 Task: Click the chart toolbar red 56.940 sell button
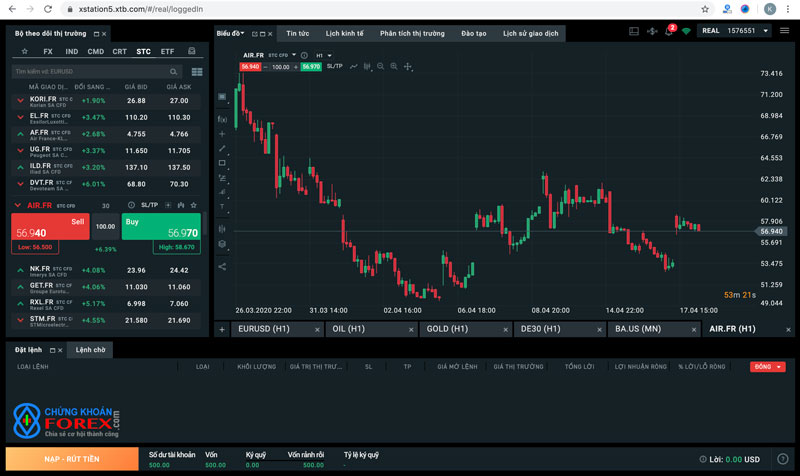tap(250, 67)
